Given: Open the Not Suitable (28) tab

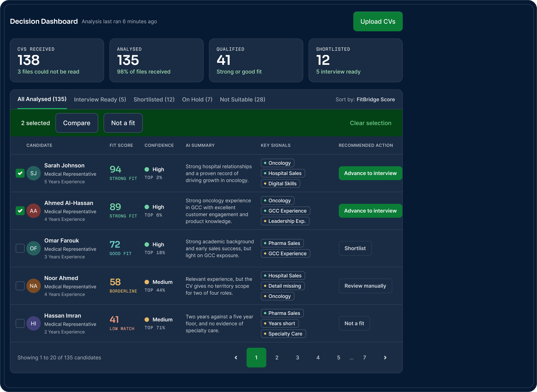Looking at the screenshot, I should 243,99.
